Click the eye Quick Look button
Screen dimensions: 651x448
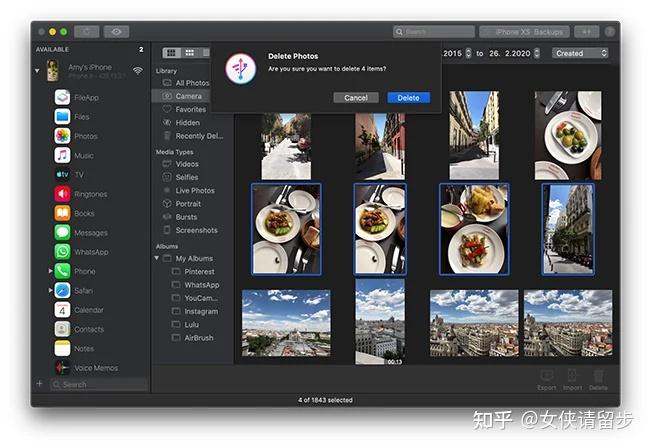pyautogui.click(x=116, y=32)
